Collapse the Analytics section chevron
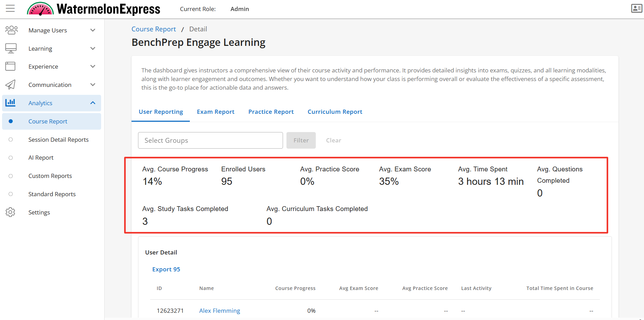Screen dimensions: 644x320 pyautogui.click(x=92, y=103)
